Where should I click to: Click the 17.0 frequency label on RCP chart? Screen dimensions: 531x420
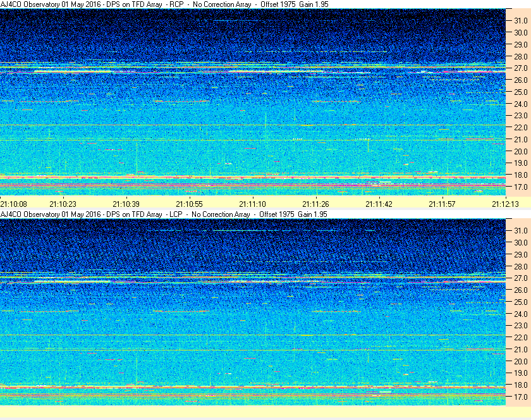point(521,187)
